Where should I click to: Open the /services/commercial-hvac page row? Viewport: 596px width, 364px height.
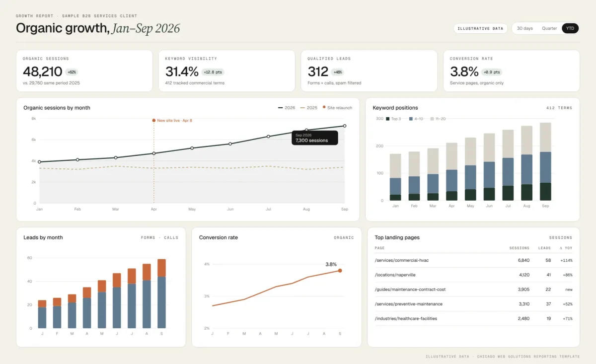pos(473,260)
